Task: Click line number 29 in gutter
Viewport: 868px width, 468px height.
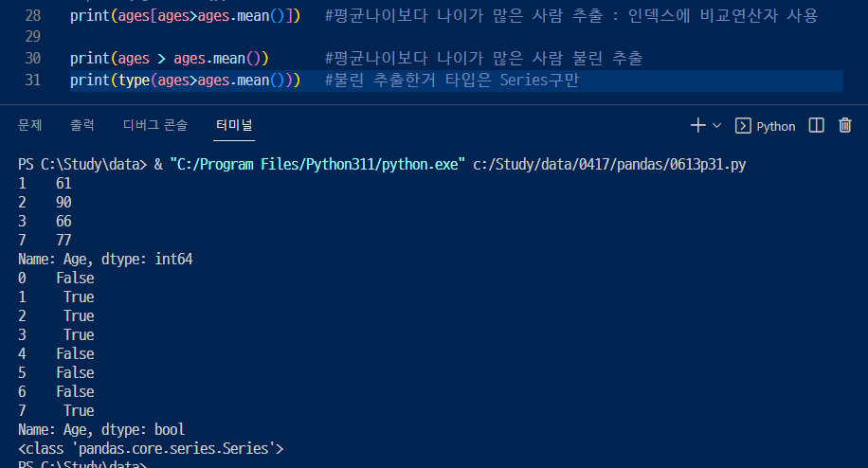Action: (33, 37)
